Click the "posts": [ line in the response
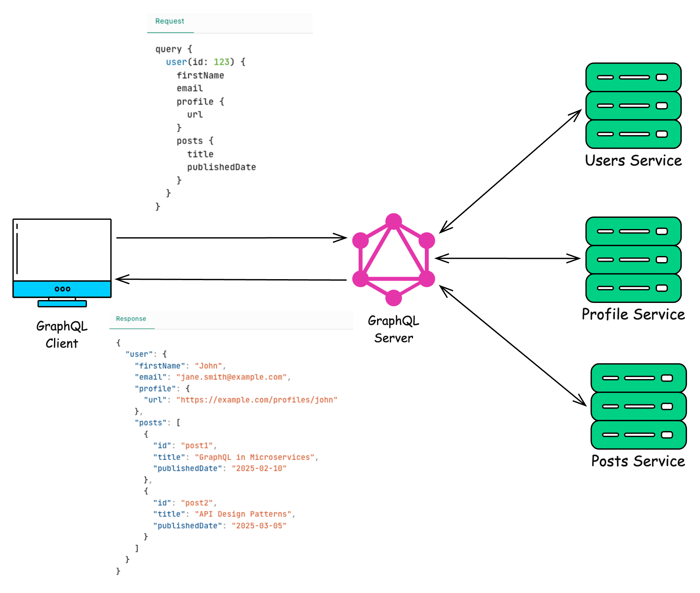This screenshot has width=700, height=593. coord(157,422)
